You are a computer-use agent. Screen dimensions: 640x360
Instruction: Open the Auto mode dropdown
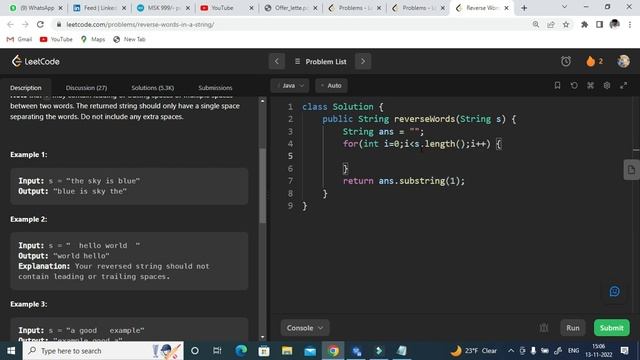tap(331, 86)
